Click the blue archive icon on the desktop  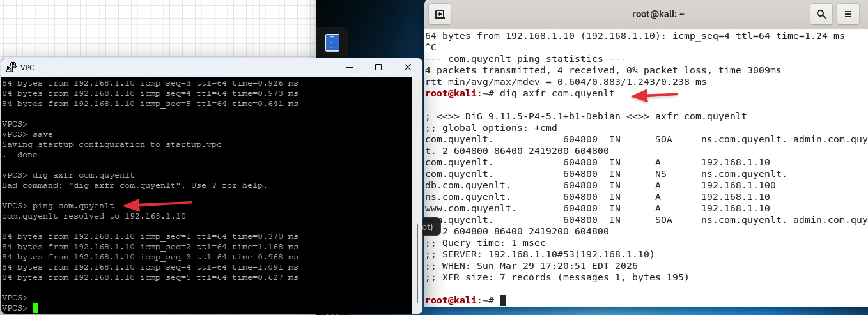[x=332, y=43]
